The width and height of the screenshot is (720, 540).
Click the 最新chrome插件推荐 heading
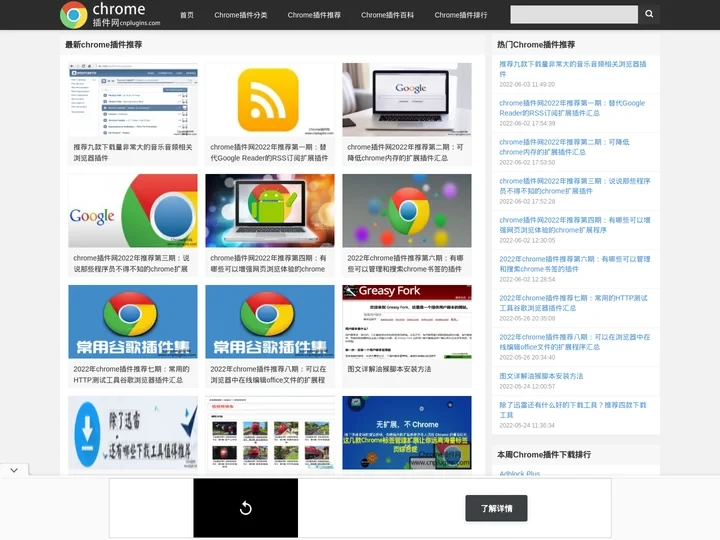point(103,45)
